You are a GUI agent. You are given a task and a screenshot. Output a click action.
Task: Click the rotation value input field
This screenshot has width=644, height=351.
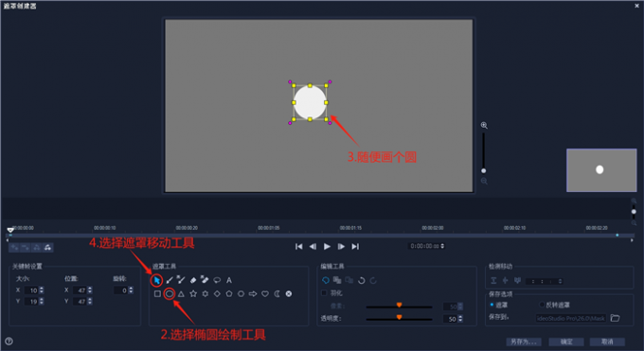121,290
